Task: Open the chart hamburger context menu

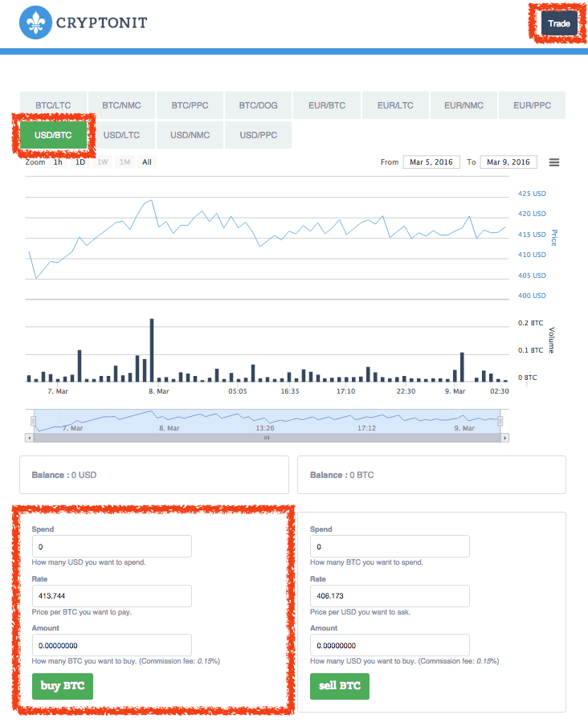Action: coord(554,162)
